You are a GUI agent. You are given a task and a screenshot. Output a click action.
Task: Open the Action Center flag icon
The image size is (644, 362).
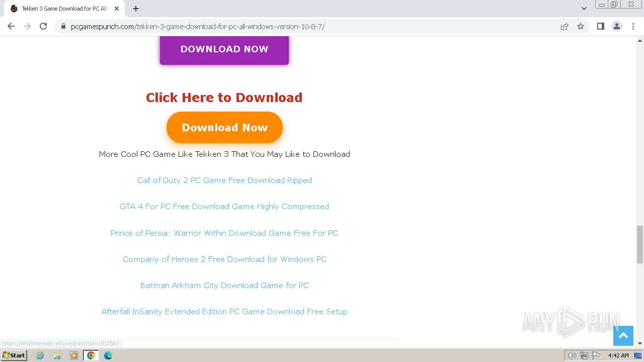point(596,355)
